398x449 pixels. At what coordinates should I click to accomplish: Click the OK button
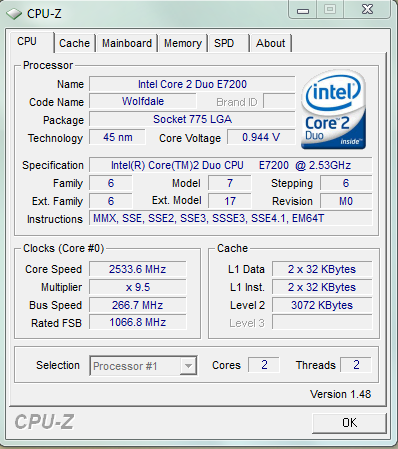click(x=349, y=423)
